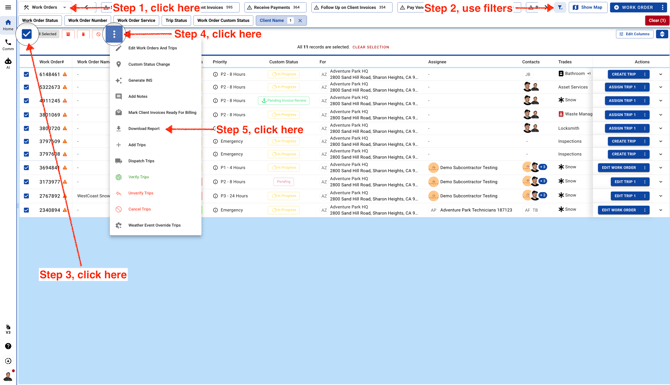Click info icon beside P3 - 24 Hours
This screenshot has height=385, width=670.
pyautogui.click(x=215, y=196)
